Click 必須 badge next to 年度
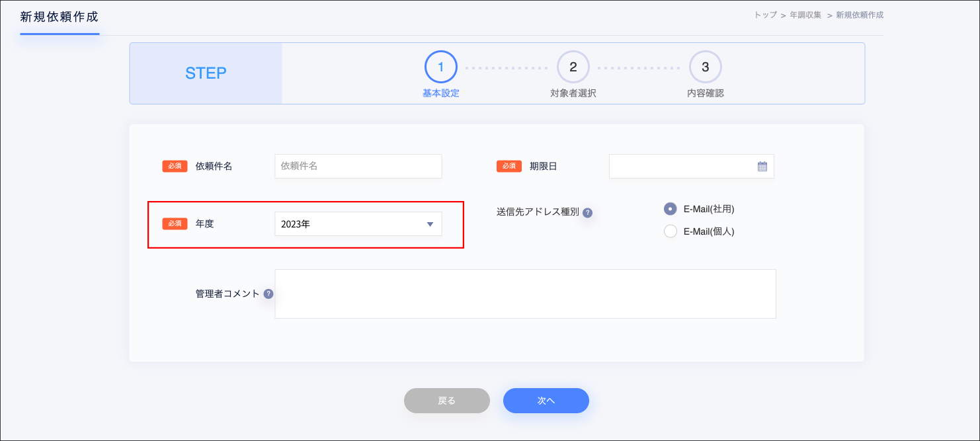 point(175,224)
